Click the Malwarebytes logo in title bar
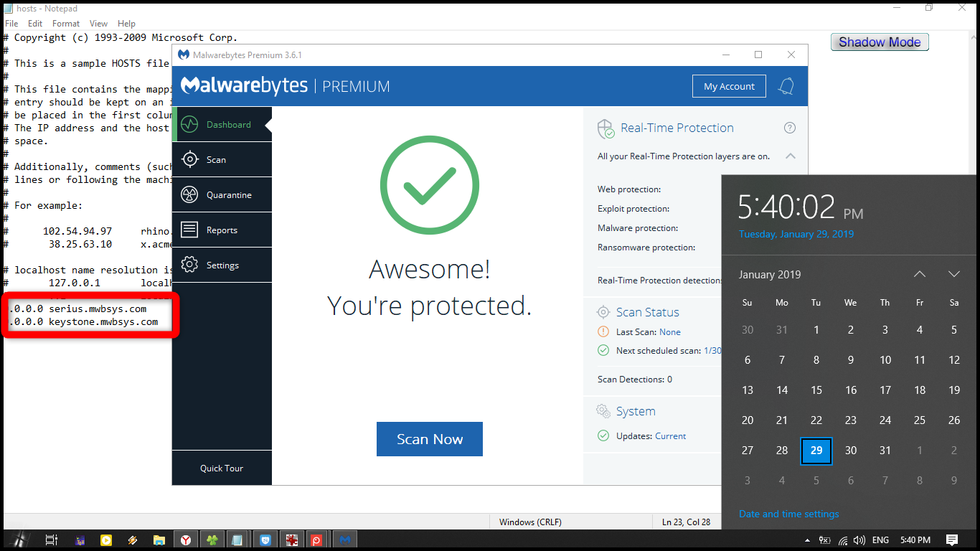The width and height of the screenshot is (980, 551). [x=184, y=55]
